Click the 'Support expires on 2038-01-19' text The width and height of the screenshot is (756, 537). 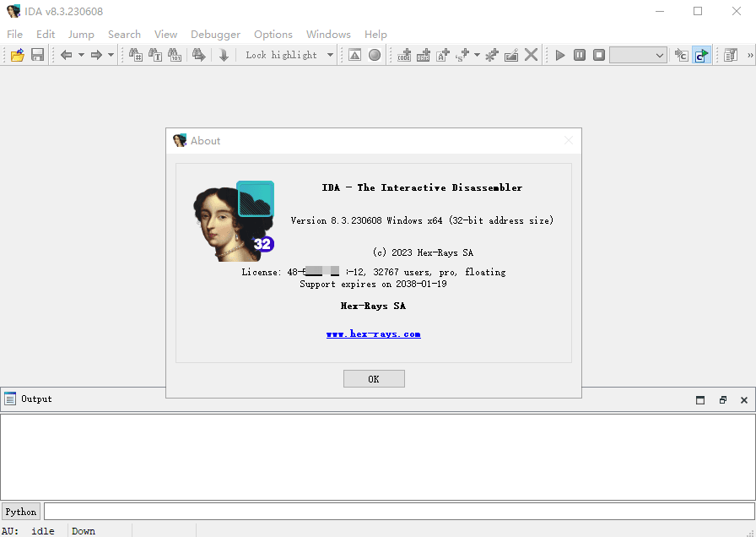(373, 284)
